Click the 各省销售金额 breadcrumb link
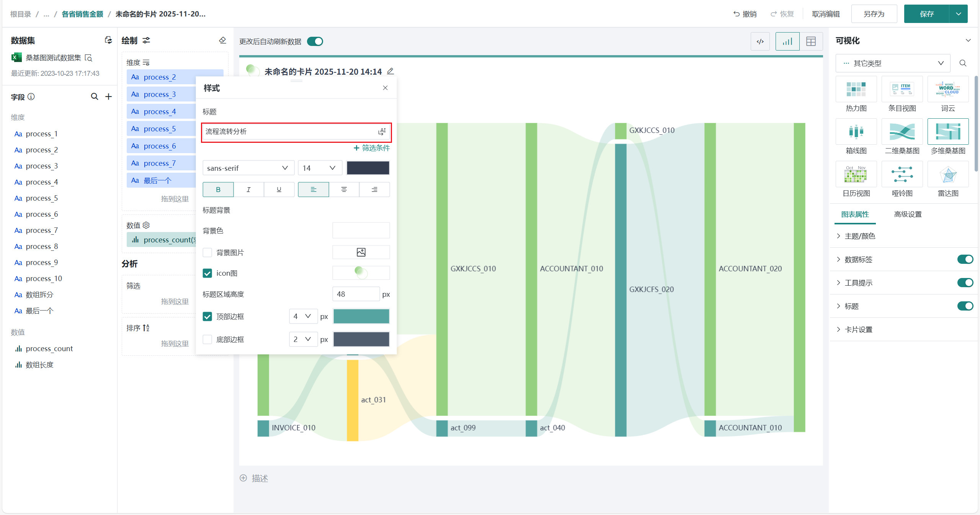This screenshot has width=980, height=515. [82, 14]
